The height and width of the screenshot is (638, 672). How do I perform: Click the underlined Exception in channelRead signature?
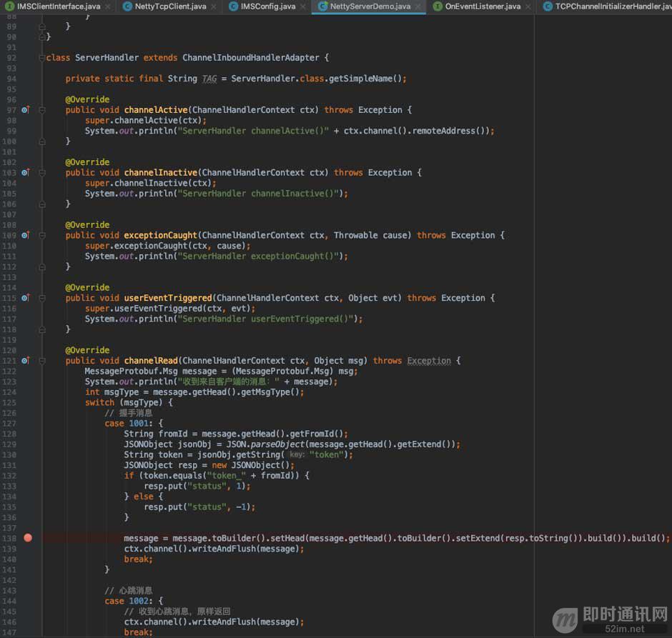coord(428,361)
